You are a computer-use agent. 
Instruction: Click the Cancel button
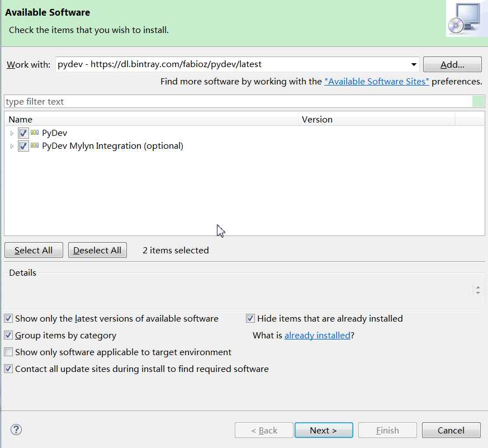click(451, 430)
